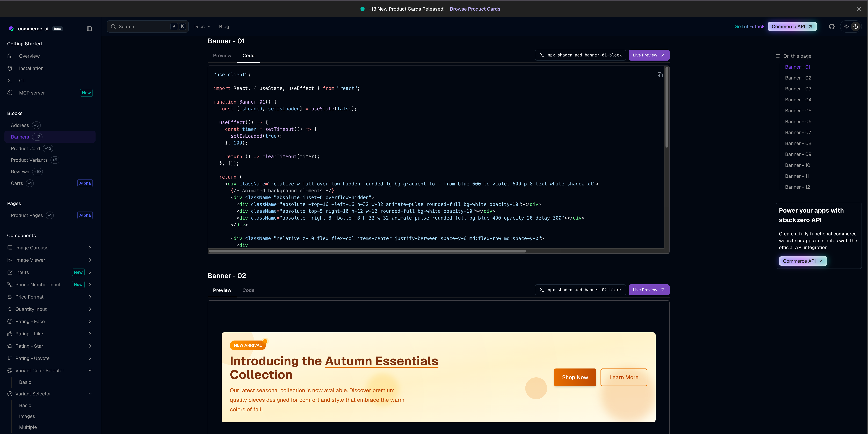The image size is (868, 434).
Task: Click the Quantity Input arrows icon
Action: tap(10, 309)
